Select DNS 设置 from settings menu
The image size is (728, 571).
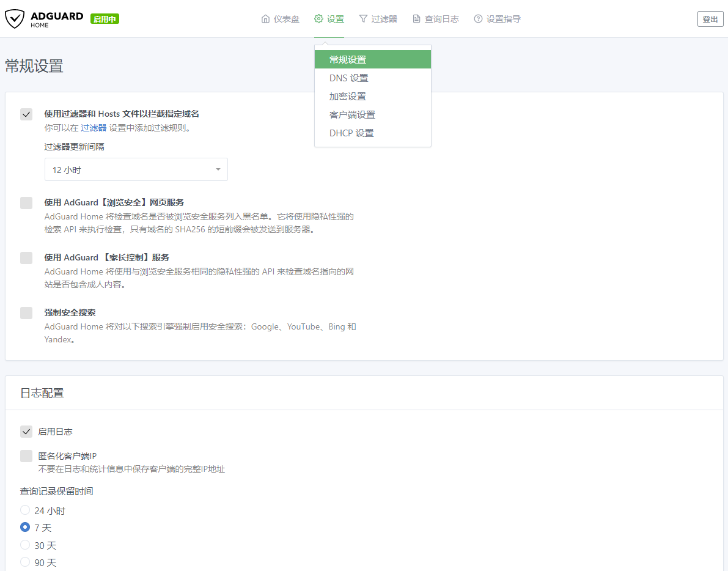click(348, 78)
